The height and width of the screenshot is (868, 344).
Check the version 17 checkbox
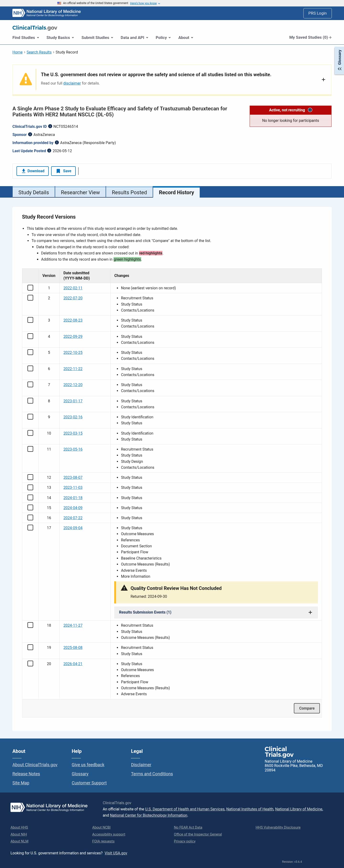click(30, 528)
